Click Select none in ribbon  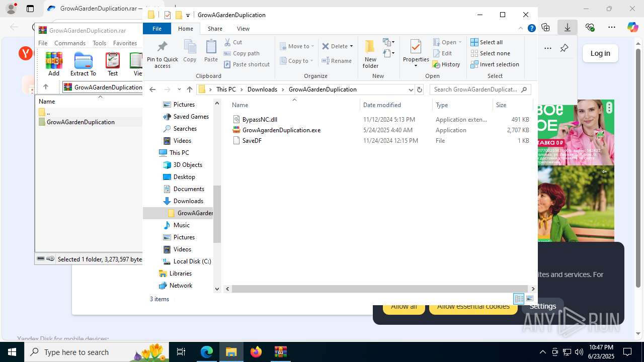tap(490, 53)
